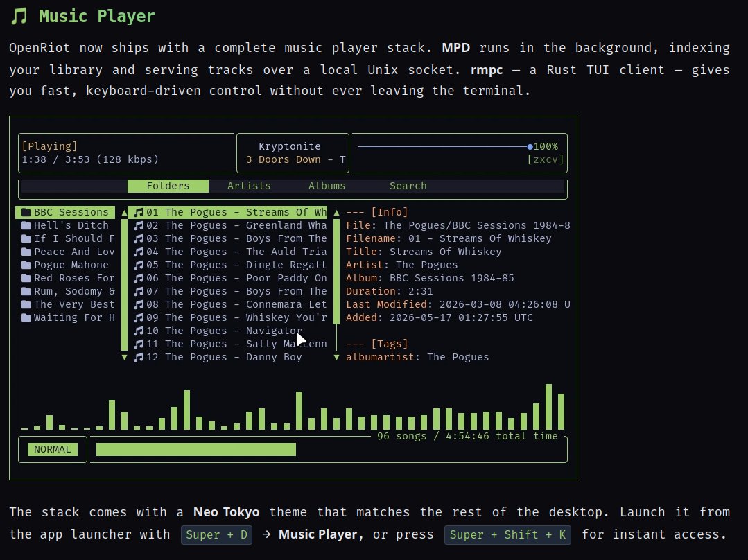Switch to the Folders tab
The width and height of the screenshot is (748, 560).
(x=168, y=186)
